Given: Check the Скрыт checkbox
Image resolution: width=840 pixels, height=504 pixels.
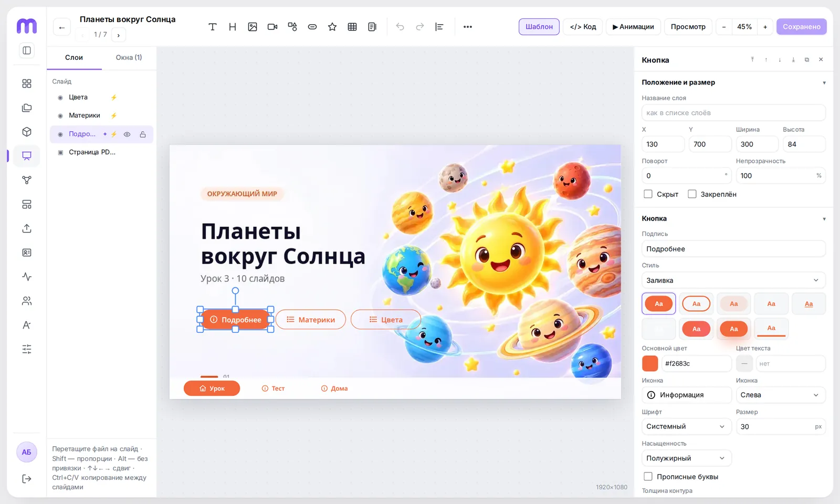Looking at the screenshot, I should [x=648, y=194].
